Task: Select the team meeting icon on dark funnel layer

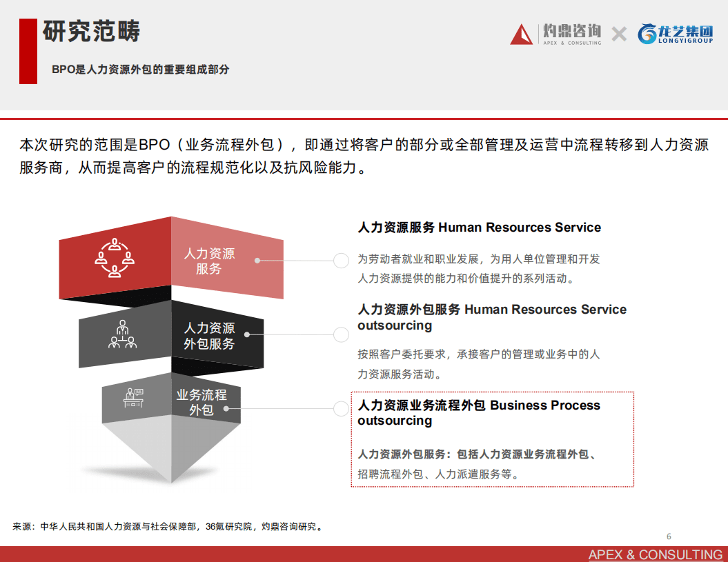Action: [x=123, y=335]
